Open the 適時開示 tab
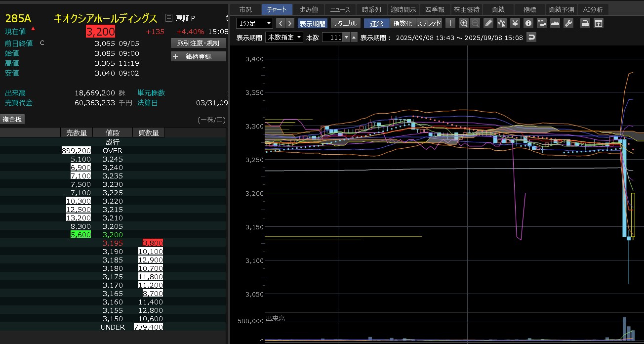The width and height of the screenshot is (644, 344). (x=403, y=9)
